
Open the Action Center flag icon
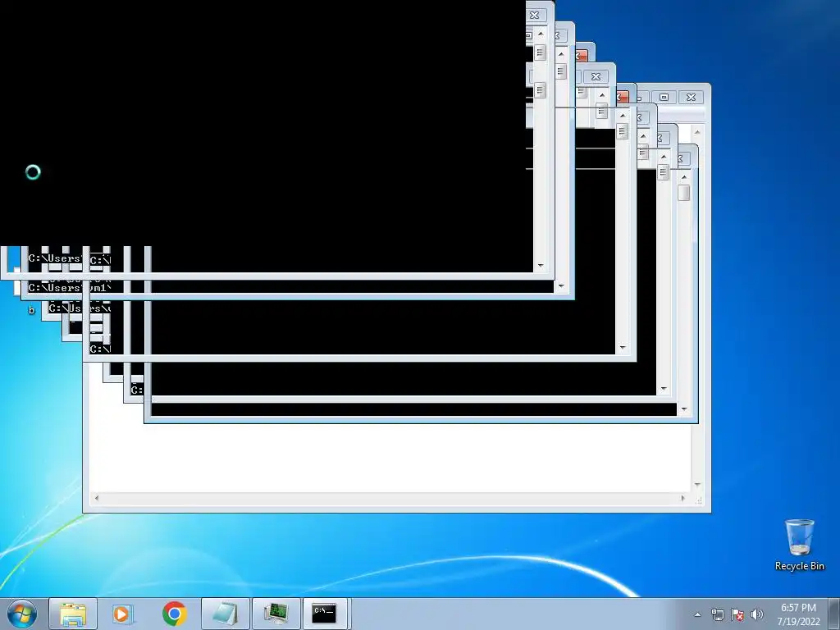[737, 614]
